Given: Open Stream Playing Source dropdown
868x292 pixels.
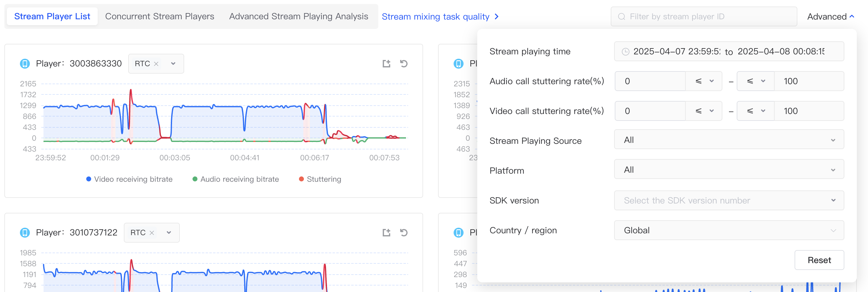Looking at the screenshot, I should point(729,140).
